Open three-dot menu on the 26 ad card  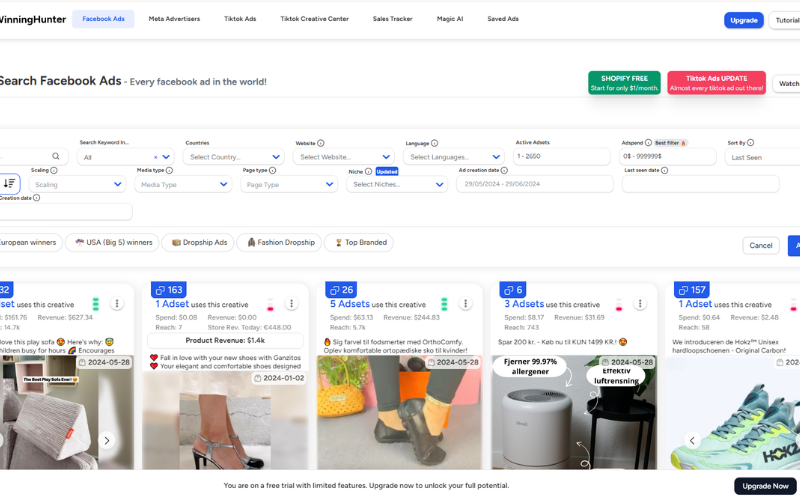pyautogui.click(x=465, y=304)
